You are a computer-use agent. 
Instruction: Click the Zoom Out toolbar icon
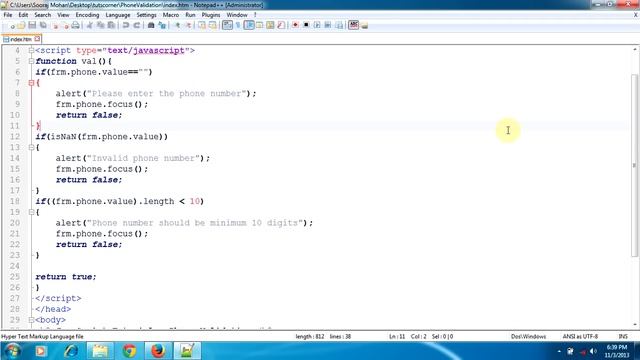(x=188, y=25)
